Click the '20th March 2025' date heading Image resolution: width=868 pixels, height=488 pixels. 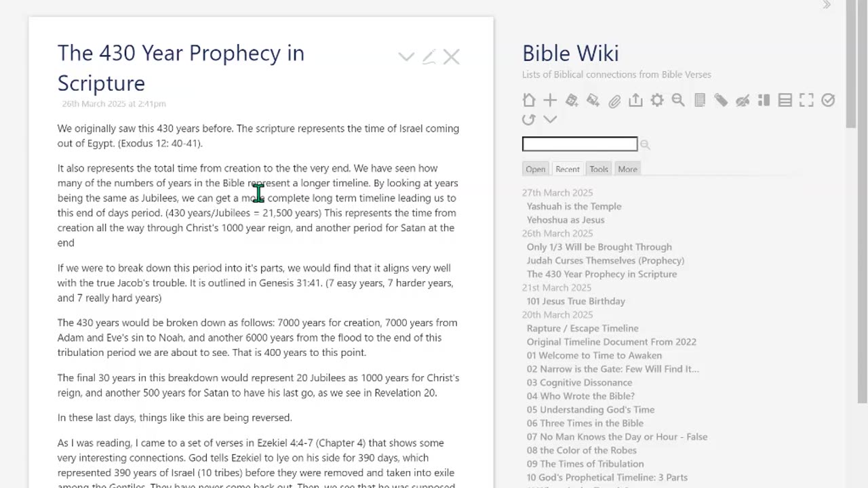click(x=557, y=314)
